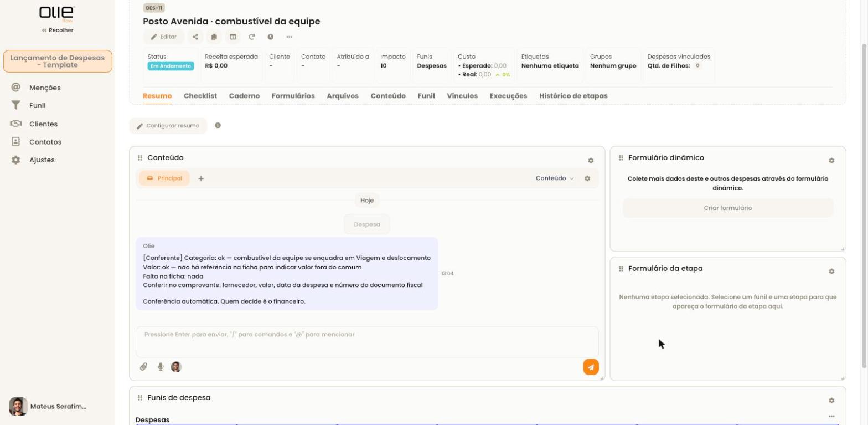This screenshot has width=868, height=425.
Task: Open Formulário dinâmico settings gear
Action: click(x=831, y=161)
